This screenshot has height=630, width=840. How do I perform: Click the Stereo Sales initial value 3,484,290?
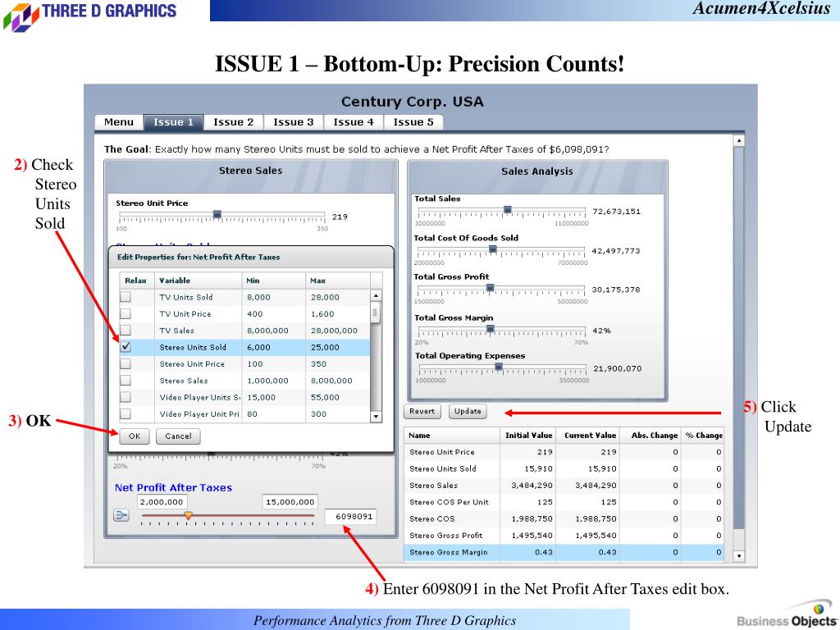coord(532,486)
